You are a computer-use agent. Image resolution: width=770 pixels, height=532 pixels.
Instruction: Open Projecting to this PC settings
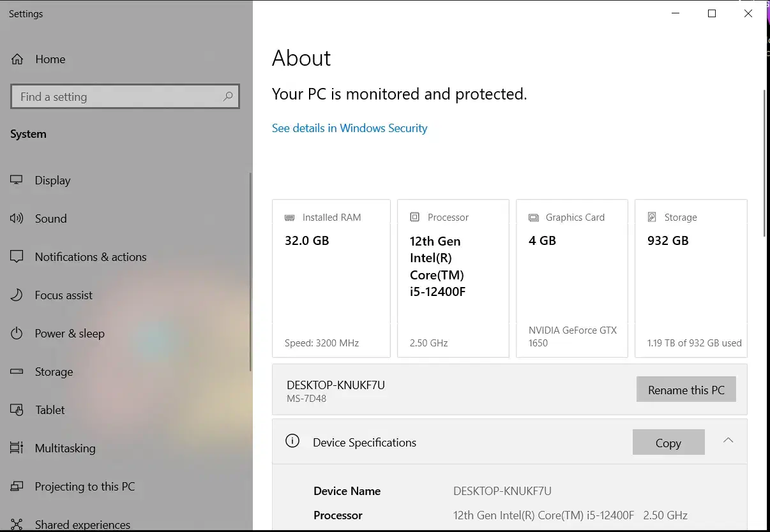(x=85, y=487)
